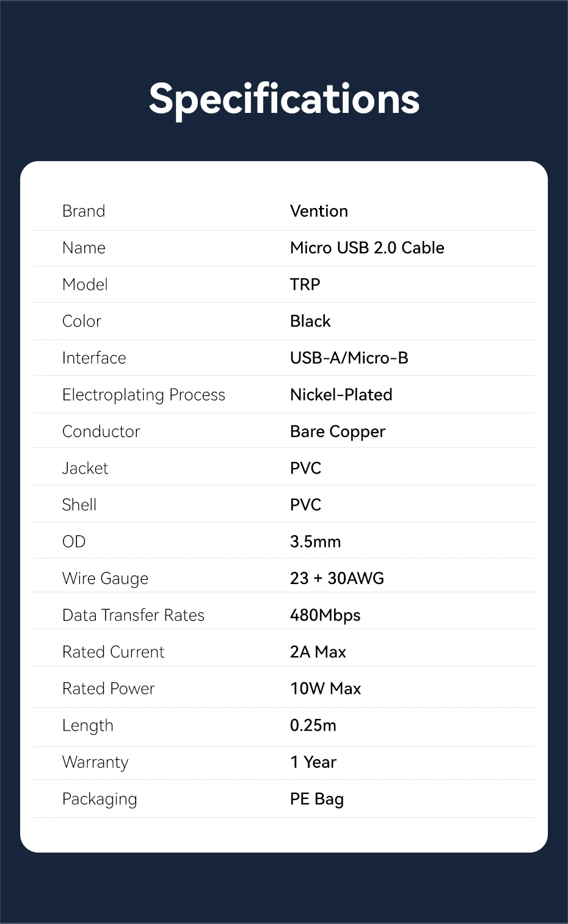The width and height of the screenshot is (568, 924).
Task: Click the 0.25m length value
Action: click(313, 725)
